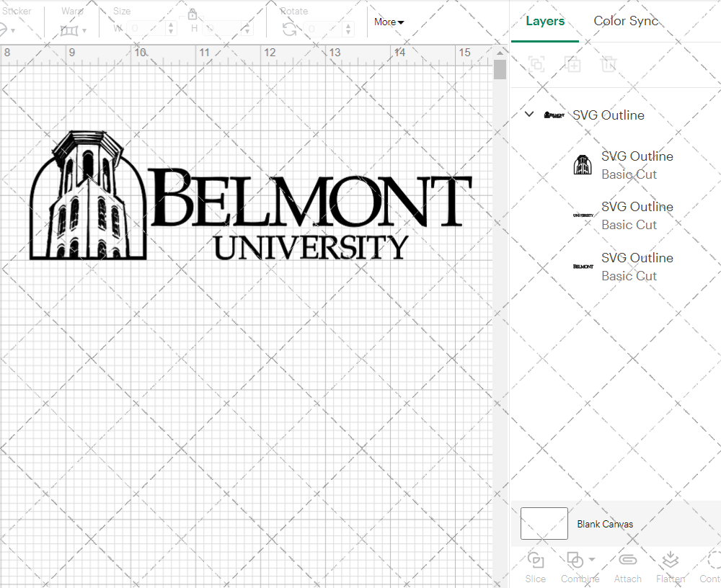
Task: Switch to the Color Sync tab
Action: pos(626,21)
